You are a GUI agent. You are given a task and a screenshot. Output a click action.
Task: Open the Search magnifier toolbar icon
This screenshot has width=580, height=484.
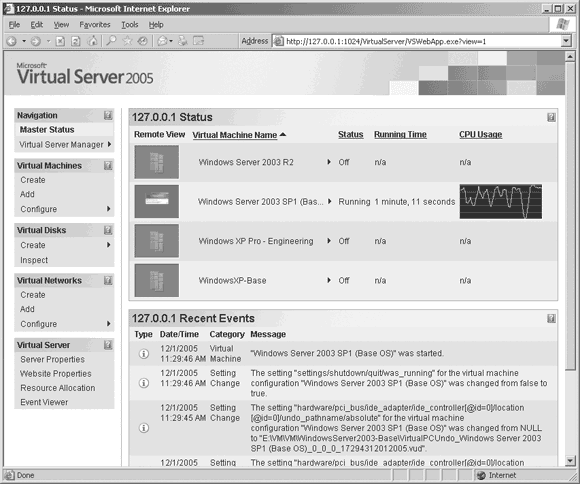click(111, 41)
